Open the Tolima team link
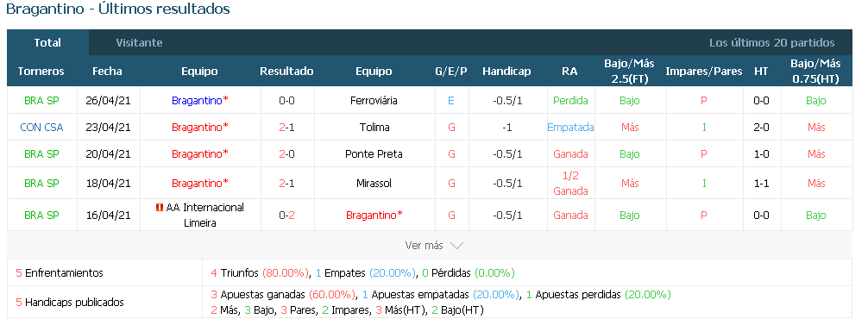This screenshot has width=868, height=325. (374, 127)
